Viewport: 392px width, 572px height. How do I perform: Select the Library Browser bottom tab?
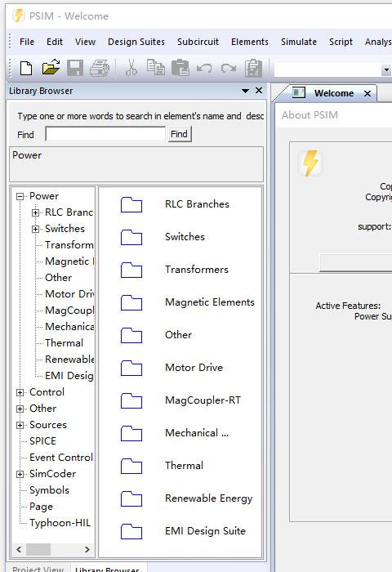pyautogui.click(x=107, y=569)
